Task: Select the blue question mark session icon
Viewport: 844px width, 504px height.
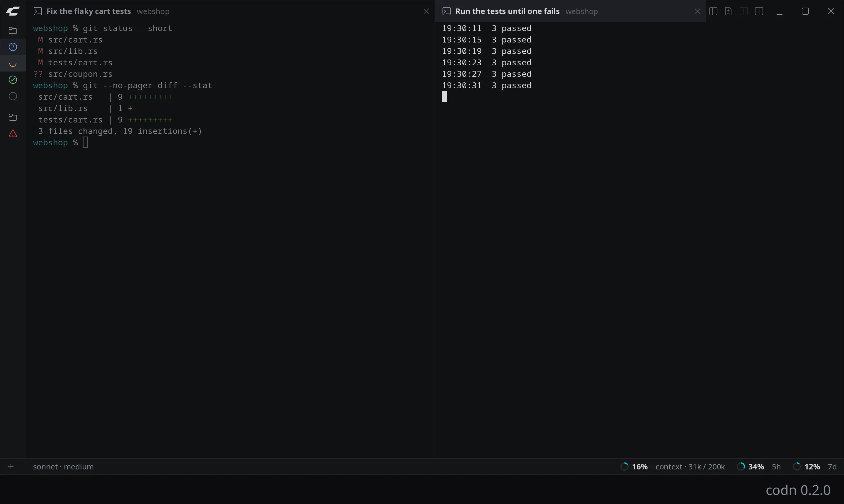Action: [x=13, y=47]
